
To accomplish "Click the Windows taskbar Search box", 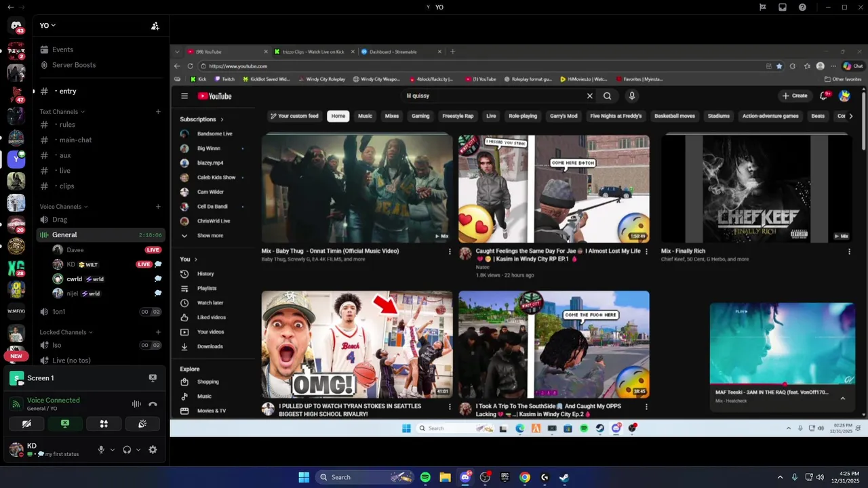I will [366, 477].
